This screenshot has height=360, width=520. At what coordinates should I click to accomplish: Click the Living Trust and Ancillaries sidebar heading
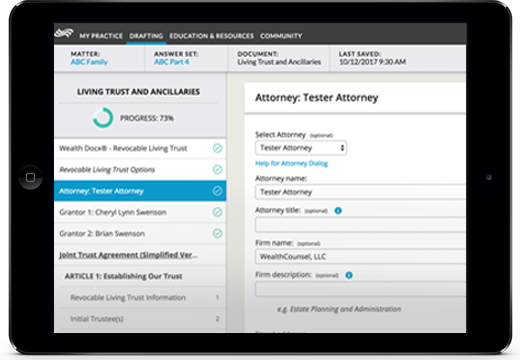[x=139, y=92]
